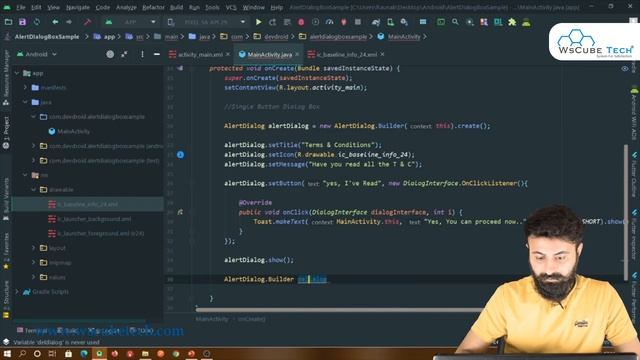Image resolution: width=640 pixels, height=360 pixels.
Task: Click the override gutter icon beside onClick line
Action: coord(180,212)
